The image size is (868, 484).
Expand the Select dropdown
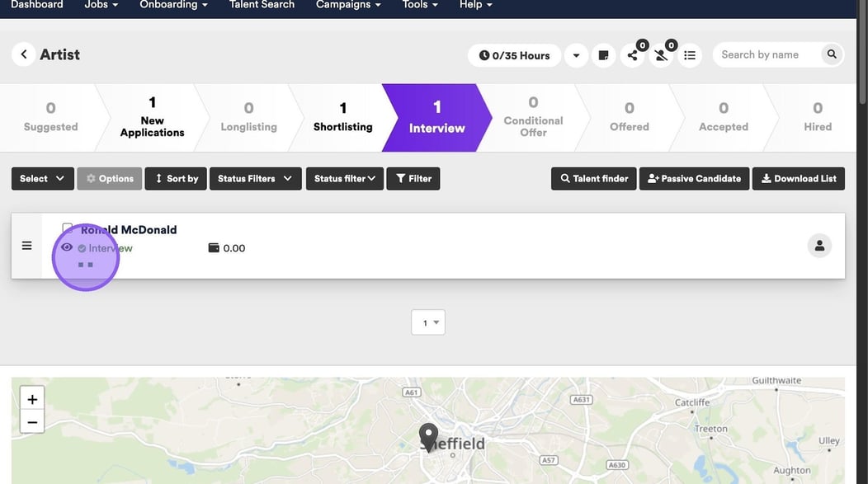click(42, 179)
